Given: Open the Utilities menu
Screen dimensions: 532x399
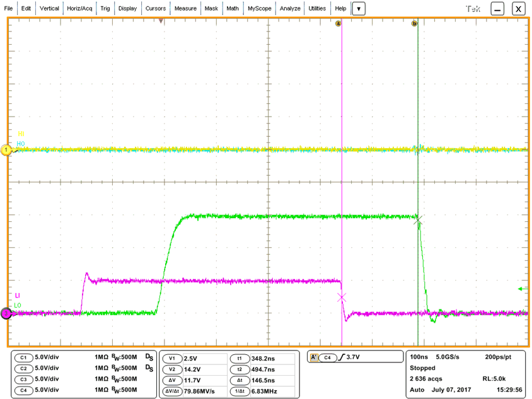Looking at the screenshot, I should pyautogui.click(x=316, y=8).
